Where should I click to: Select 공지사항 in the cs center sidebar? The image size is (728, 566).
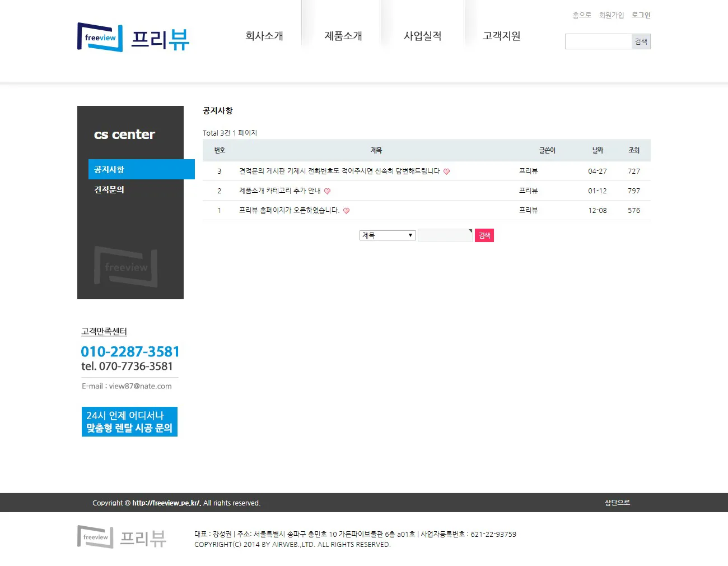pyautogui.click(x=142, y=169)
